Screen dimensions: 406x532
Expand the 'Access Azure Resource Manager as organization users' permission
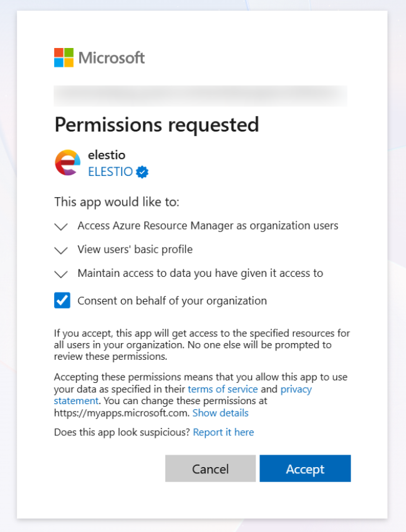pos(60,226)
